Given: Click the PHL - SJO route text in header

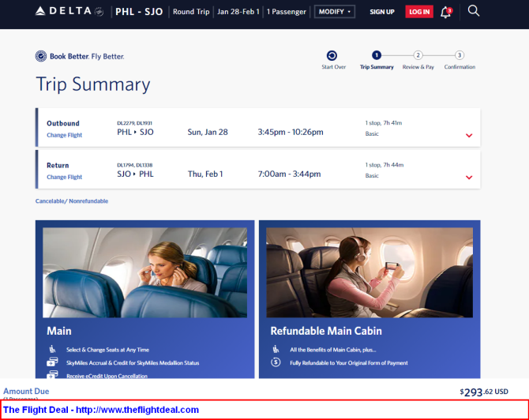Looking at the screenshot, I should click(x=139, y=12).
